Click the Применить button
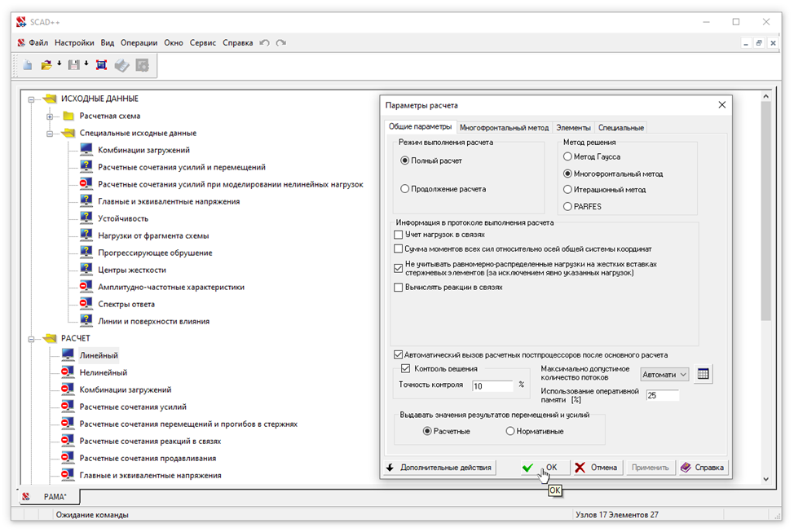 [x=651, y=467]
